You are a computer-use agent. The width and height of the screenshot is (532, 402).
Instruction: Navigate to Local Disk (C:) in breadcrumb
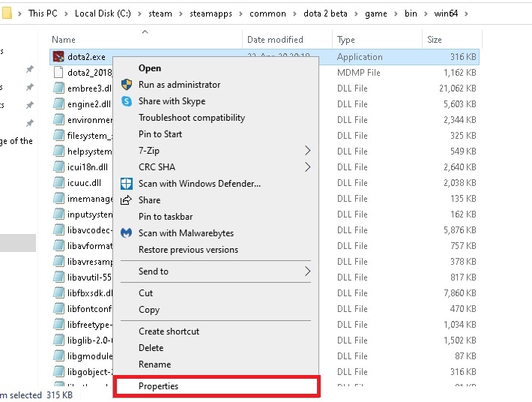pyautogui.click(x=103, y=13)
